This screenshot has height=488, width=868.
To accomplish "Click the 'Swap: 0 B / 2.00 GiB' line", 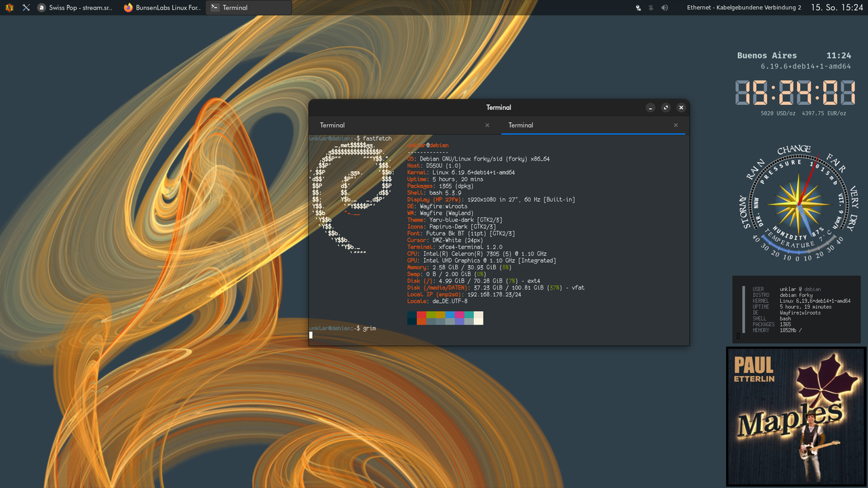I will click(x=447, y=274).
